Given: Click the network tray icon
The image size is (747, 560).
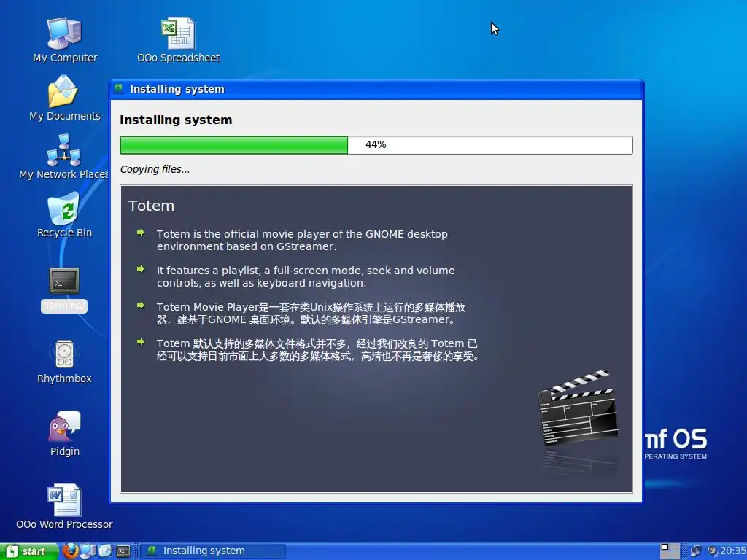Looking at the screenshot, I should (695, 551).
